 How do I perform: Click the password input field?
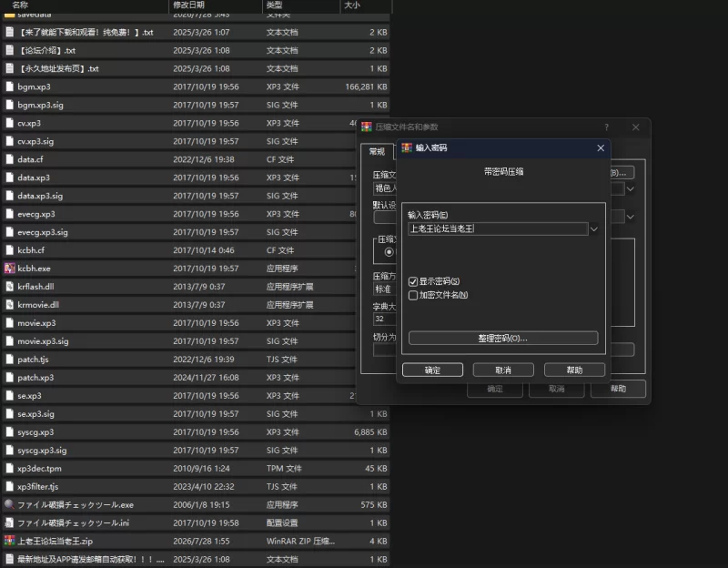pos(498,228)
